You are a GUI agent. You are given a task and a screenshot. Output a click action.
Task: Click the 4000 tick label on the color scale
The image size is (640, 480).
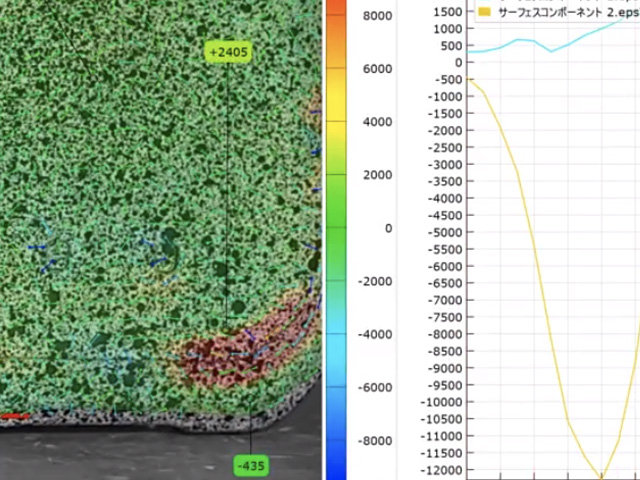(x=376, y=122)
